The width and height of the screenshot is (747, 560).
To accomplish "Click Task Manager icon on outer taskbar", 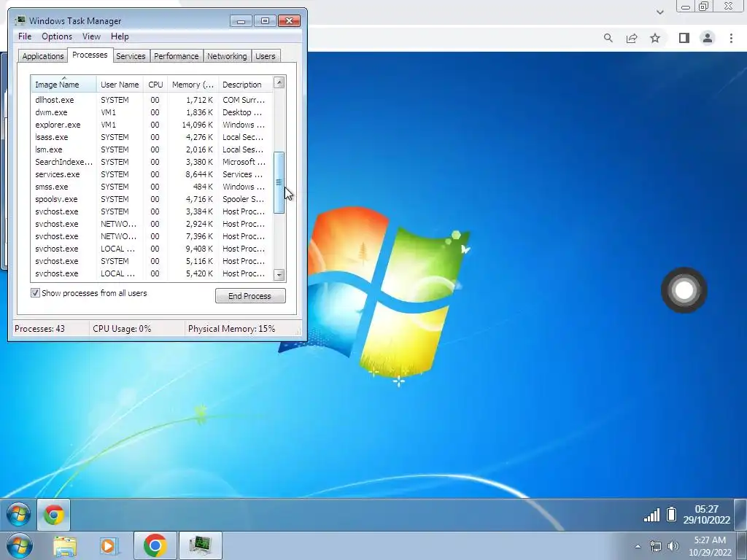I will (x=200, y=545).
